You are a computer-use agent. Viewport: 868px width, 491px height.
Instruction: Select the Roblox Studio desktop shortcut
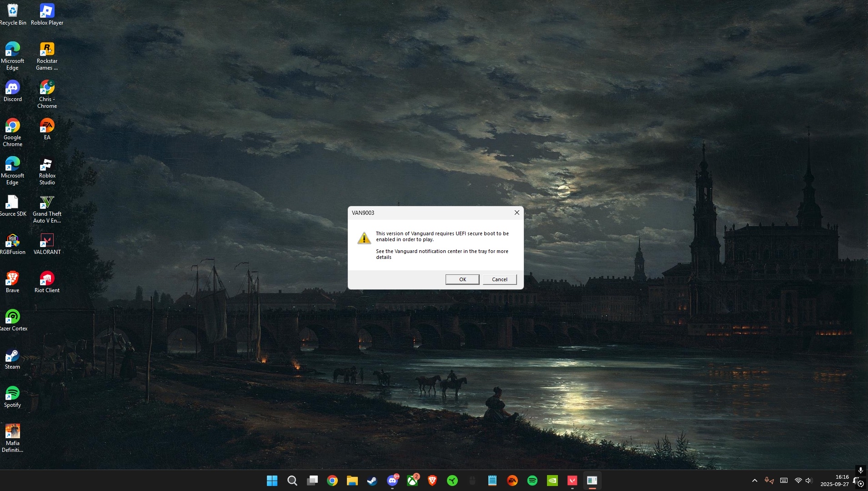tap(47, 171)
